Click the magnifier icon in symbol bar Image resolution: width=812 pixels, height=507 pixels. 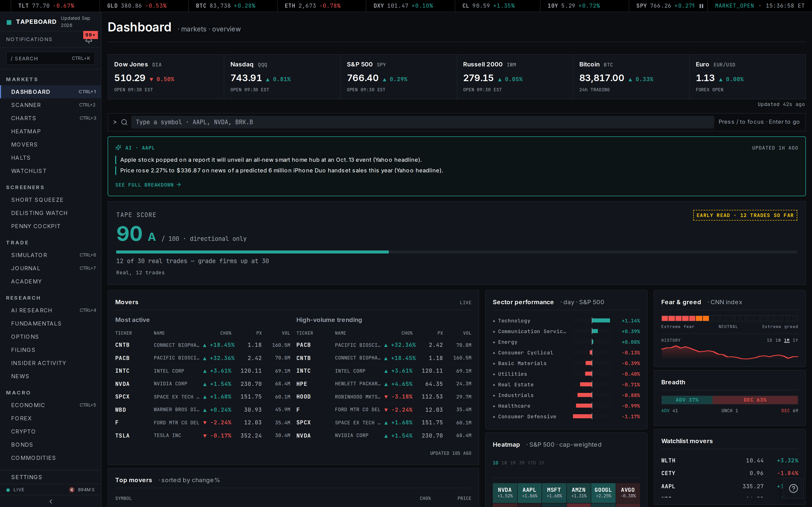124,122
